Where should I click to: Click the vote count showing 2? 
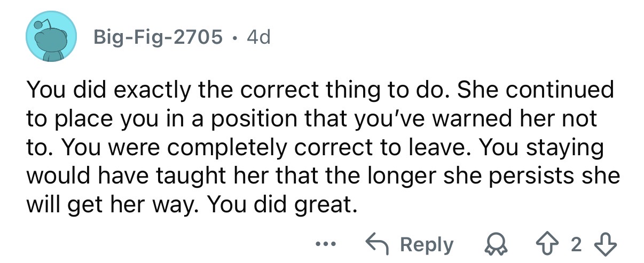coord(576,245)
